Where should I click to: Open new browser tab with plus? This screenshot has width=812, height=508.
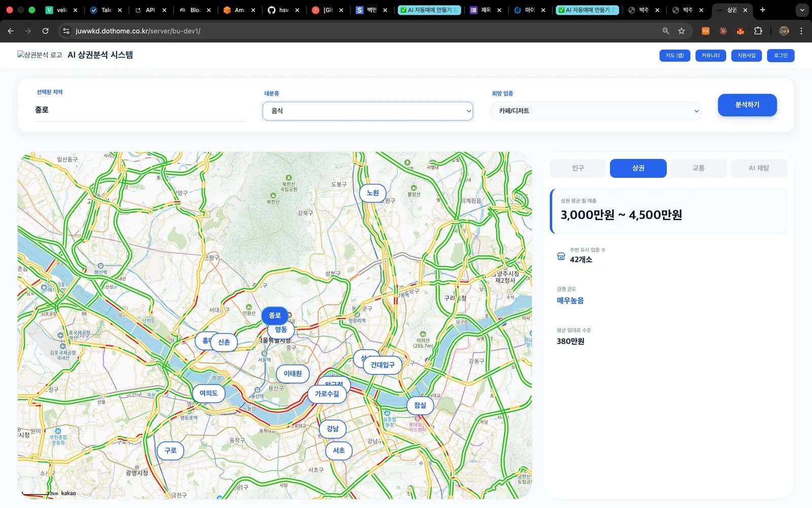762,10
